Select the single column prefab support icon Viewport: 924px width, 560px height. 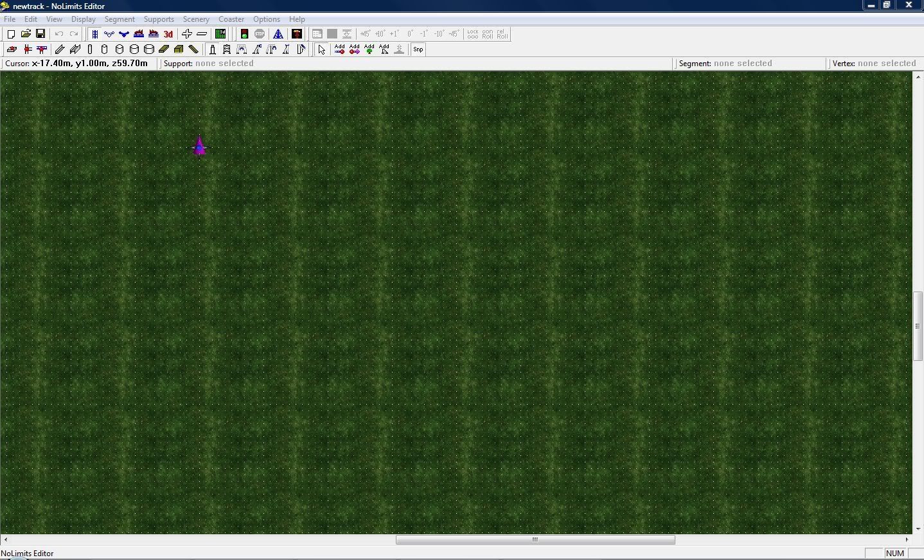point(212,49)
